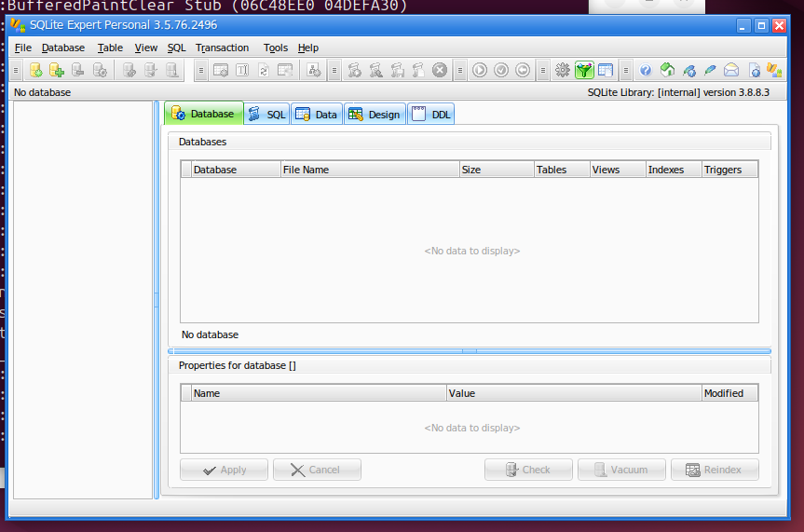Click the horizontal splitter above Properties panel
Image resolution: width=804 pixels, height=532 pixels.
pos(470,351)
